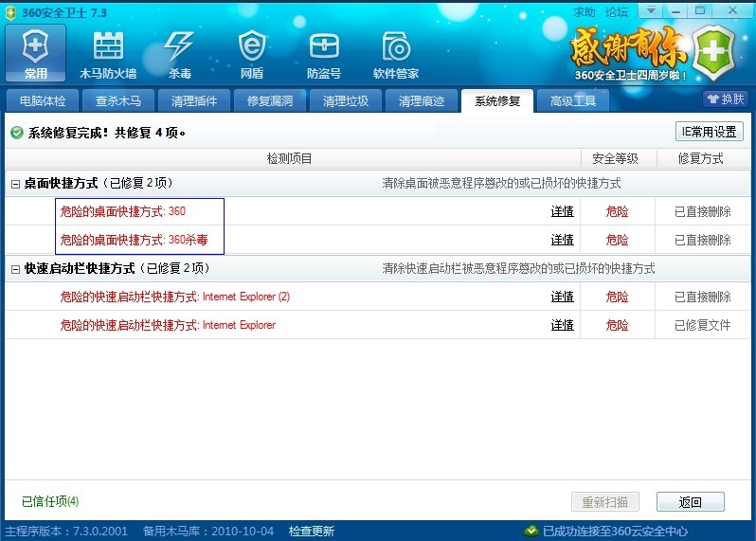Switch to the 清理插件 tab
The height and width of the screenshot is (541, 756).
[x=194, y=100]
